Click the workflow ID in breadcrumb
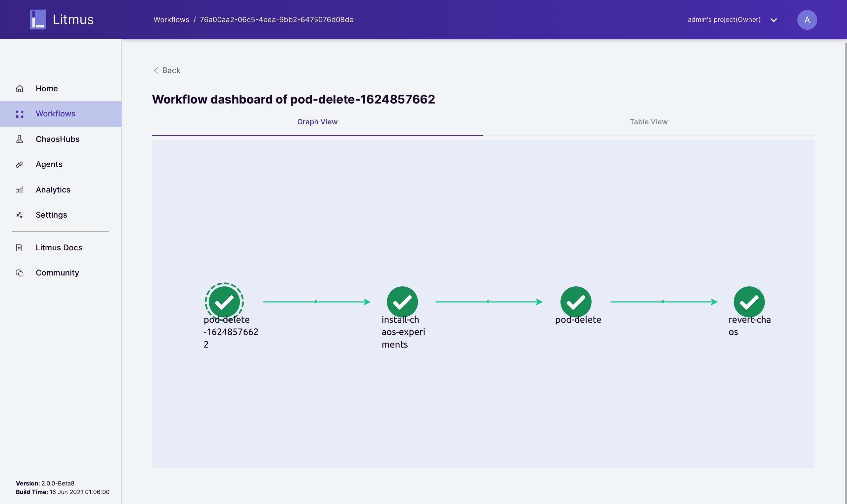 pos(277,20)
